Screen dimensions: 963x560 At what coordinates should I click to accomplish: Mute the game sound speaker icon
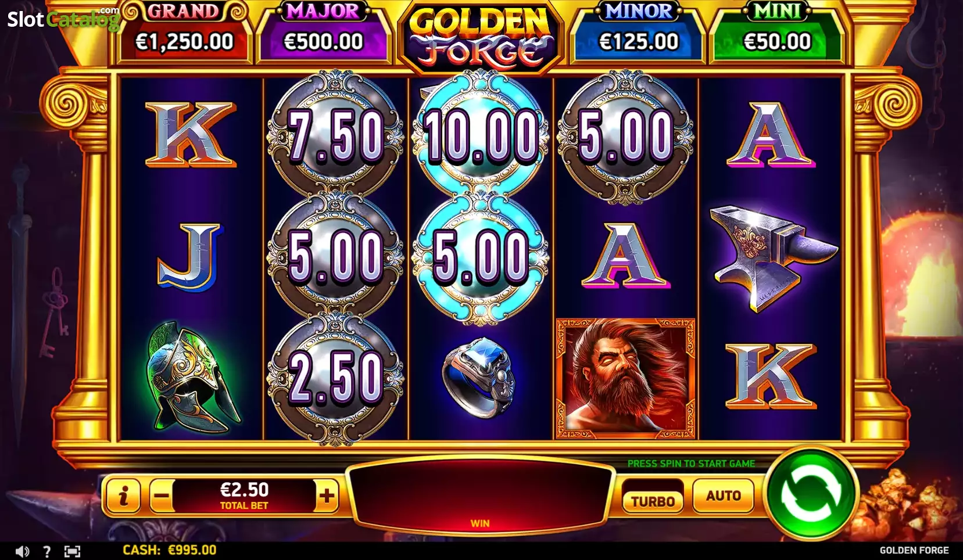coord(22,551)
